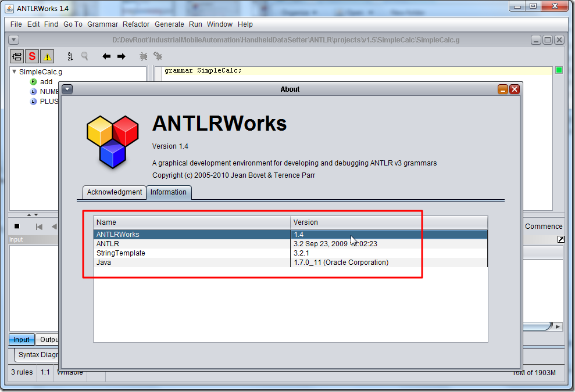Click the sort rules A-Z icon
The width and height of the screenshot is (575, 392).
[x=70, y=56]
